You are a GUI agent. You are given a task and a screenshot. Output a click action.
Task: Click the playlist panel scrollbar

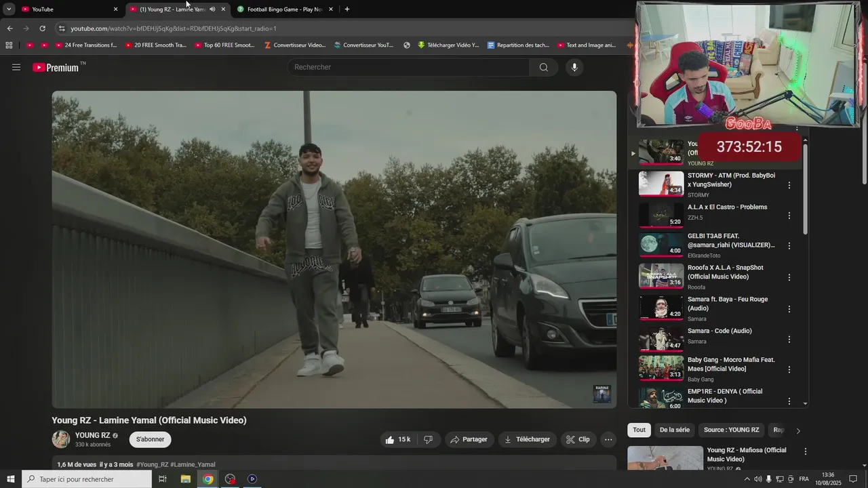(x=806, y=190)
